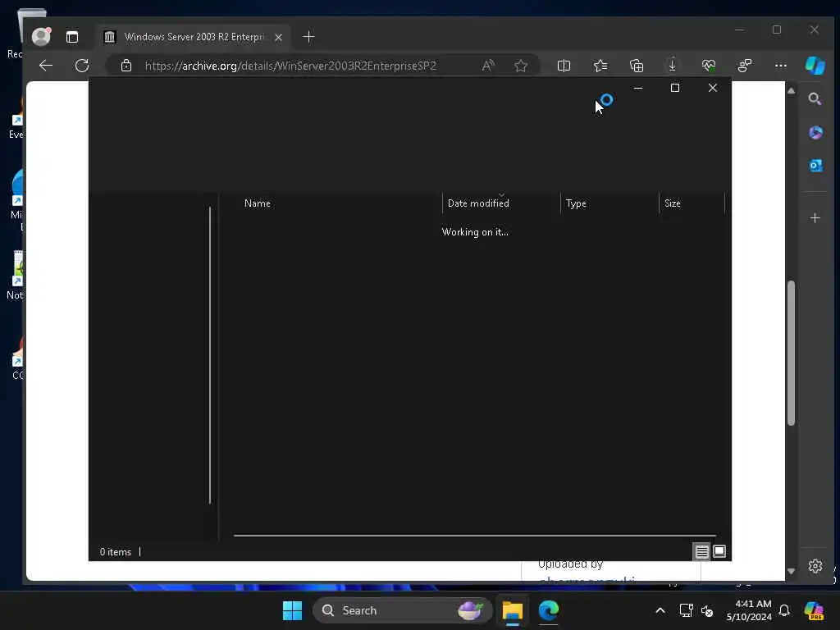Select the '0 items' status text

click(x=115, y=552)
